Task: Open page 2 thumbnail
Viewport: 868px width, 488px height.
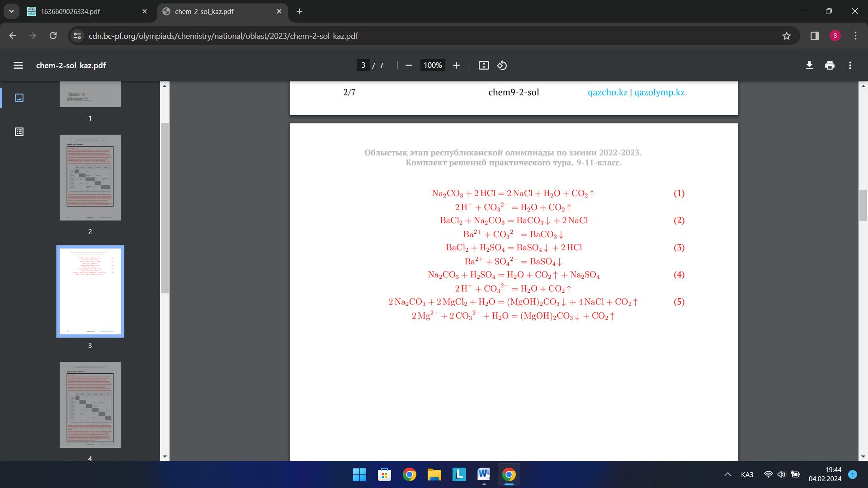Action: point(90,178)
